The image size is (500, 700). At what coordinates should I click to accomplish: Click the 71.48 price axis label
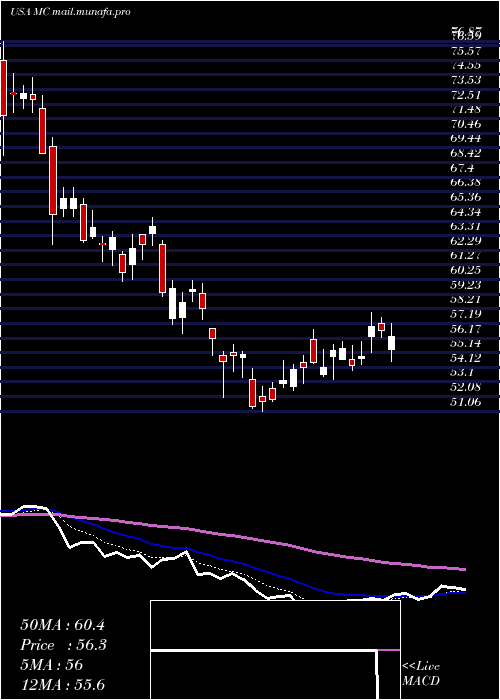coord(466,109)
